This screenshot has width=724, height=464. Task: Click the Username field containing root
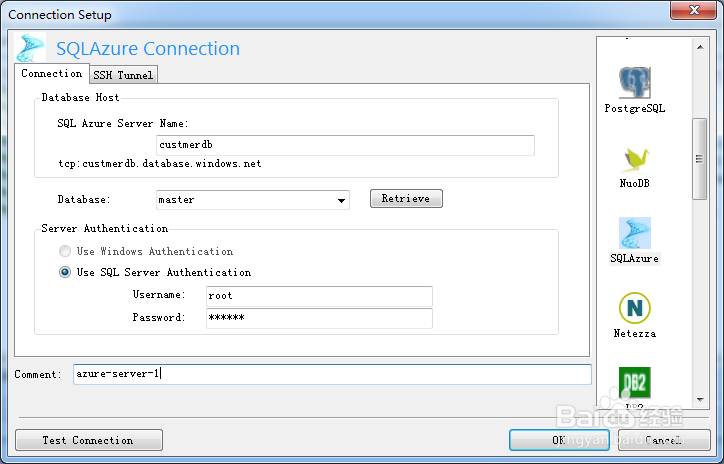pyautogui.click(x=319, y=296)
